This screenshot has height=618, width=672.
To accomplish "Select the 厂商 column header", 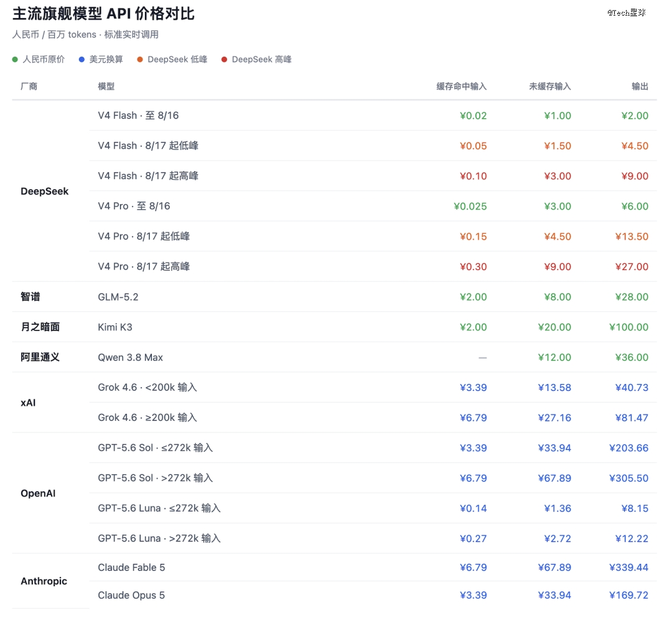I will pos(29,87).
